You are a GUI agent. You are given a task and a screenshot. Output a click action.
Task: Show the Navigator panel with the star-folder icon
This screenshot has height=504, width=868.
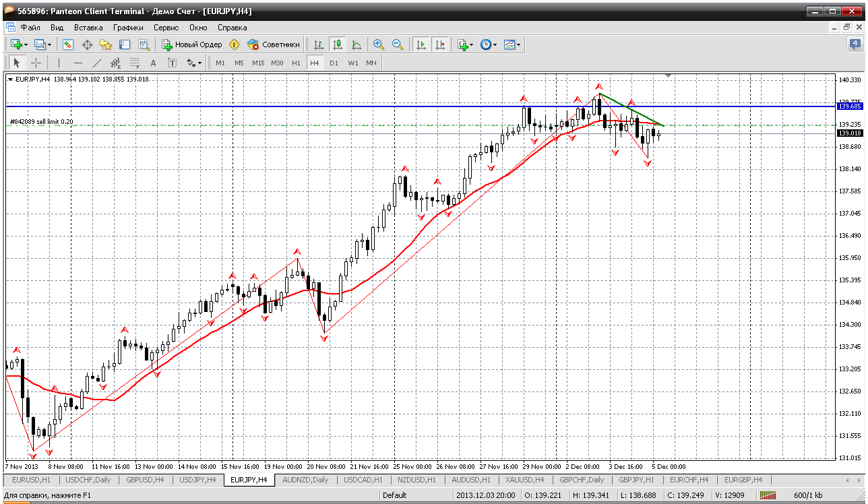(106, 44)
